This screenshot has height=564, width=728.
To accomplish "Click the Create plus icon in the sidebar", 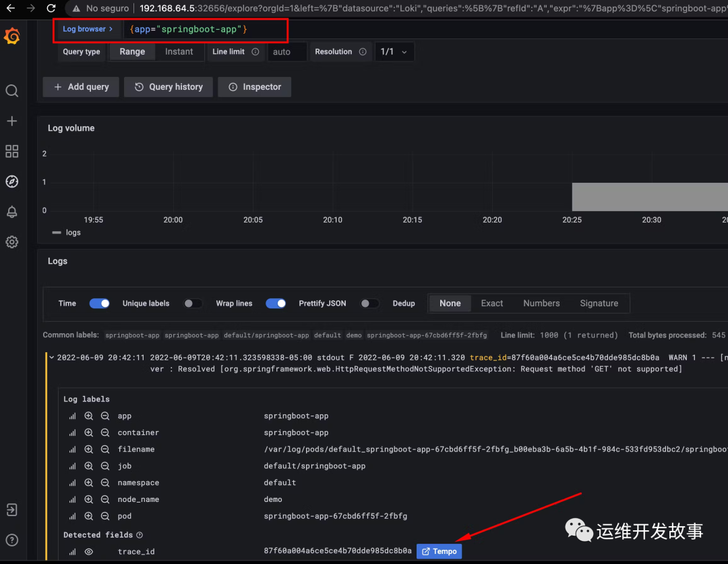I will [x=12, y=121].
